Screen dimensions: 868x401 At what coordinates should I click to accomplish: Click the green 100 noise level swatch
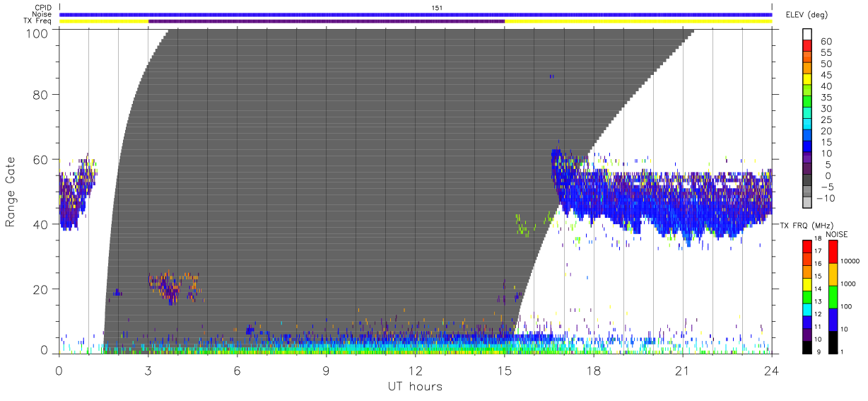[x=833, y=297]
